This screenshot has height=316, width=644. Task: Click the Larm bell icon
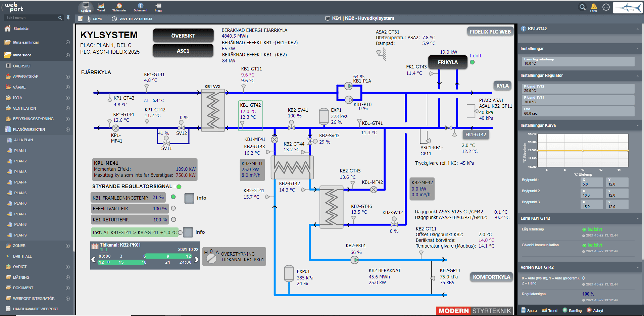(x=594, y=7)
